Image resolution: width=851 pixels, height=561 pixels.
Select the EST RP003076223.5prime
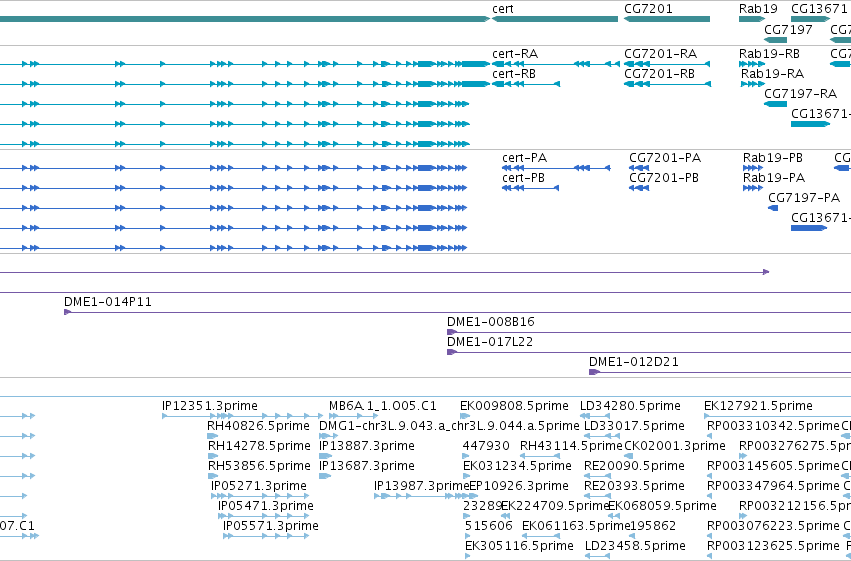click(773, 527)
